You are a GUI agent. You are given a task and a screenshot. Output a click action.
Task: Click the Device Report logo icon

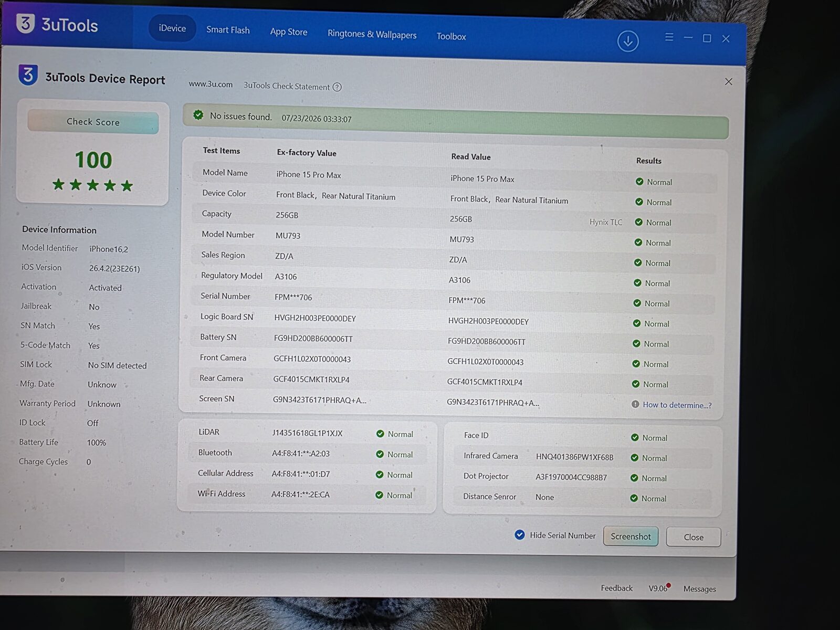click(x=28, y=75)
